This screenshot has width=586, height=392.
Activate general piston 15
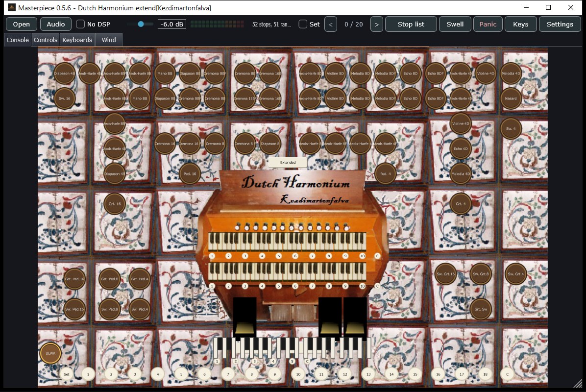pyautogui.click(x=415, y=374)
